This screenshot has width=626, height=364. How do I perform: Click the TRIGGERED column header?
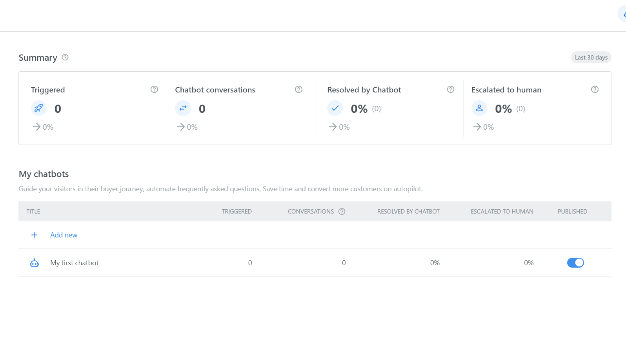click(x=237, y=212)
